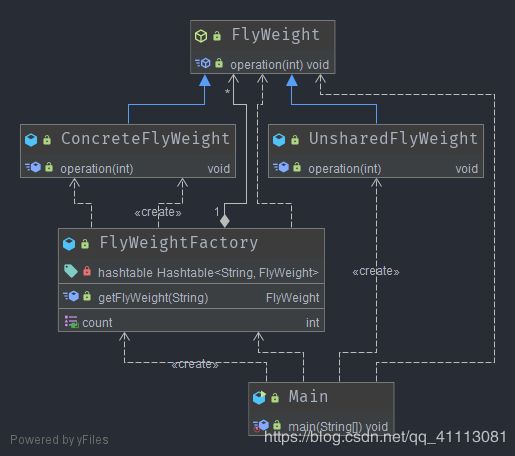The width and height of the screenshot is (515, 456).
Task: Click green lock in getFlyWeight row
Action: 87,296
